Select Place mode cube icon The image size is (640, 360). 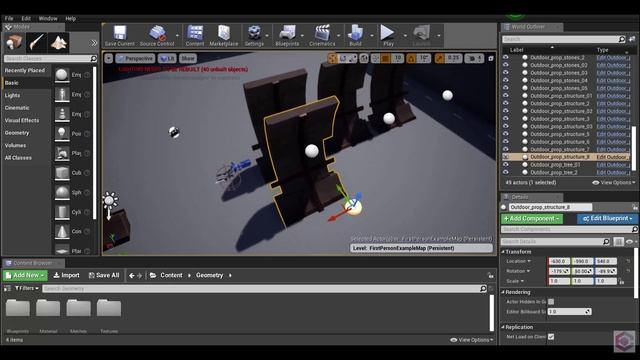[x=14, y=42]
